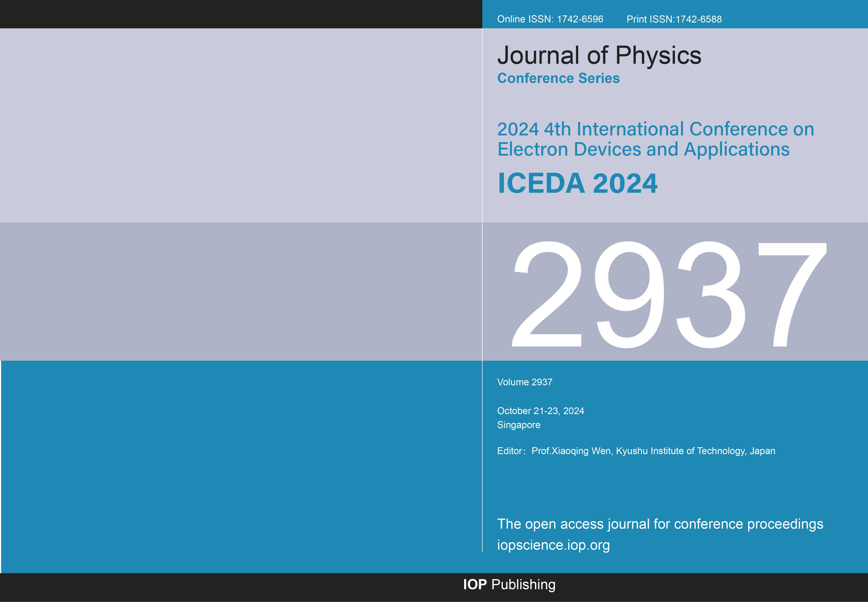The height and width of the screenshot is (602, 868).
Task: Click the Online ISSN: 1742-6596 text
Action: click(550, 19)
